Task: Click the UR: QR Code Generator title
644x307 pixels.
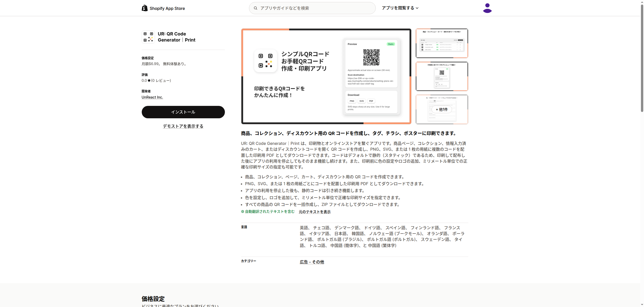Action: [x=176, y=37]
